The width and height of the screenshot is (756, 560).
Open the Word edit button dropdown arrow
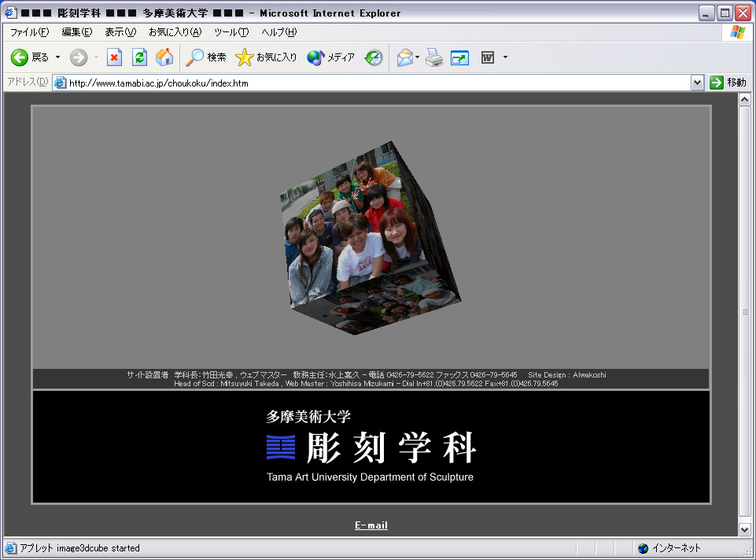click(x=505, y=57)
